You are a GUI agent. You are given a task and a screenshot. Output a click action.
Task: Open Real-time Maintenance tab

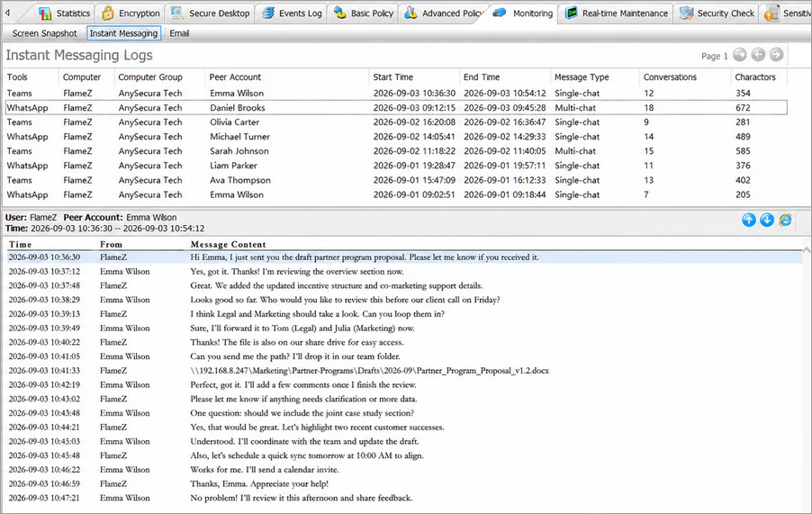click(x=617, y=14)
